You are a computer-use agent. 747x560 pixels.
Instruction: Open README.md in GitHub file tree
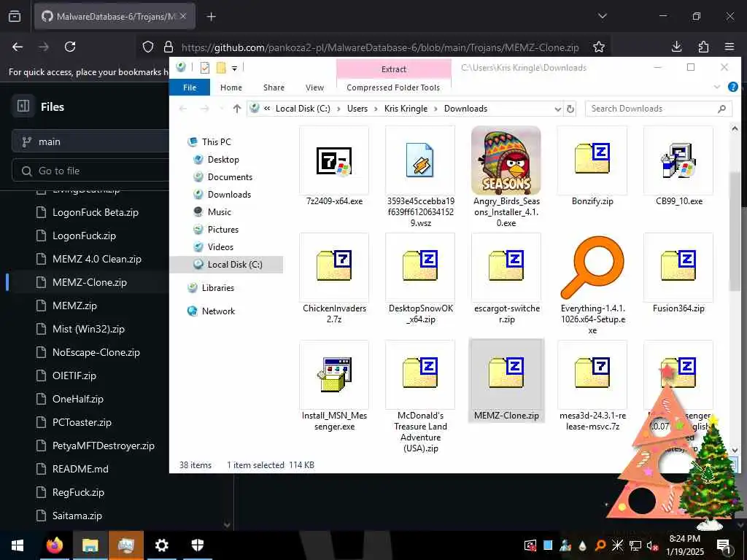(80, 469)
